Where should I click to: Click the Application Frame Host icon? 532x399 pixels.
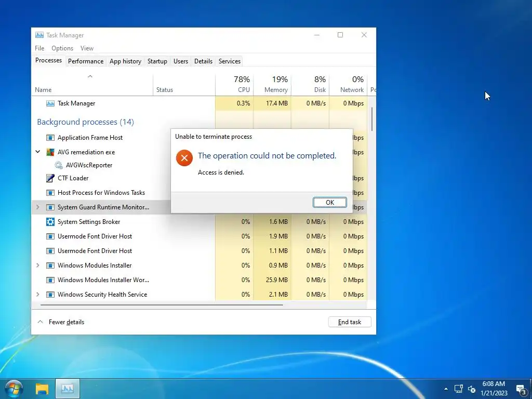pyautogui.click(x=50, y=138)
